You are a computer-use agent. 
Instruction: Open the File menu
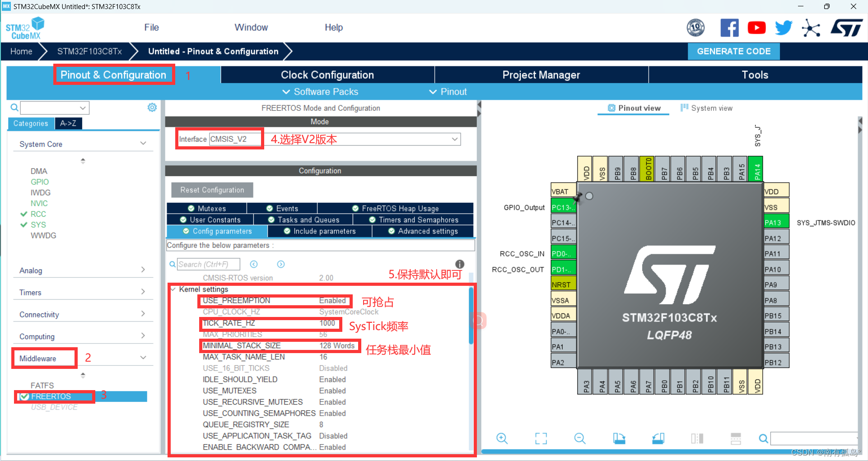[x=151, y=28]
